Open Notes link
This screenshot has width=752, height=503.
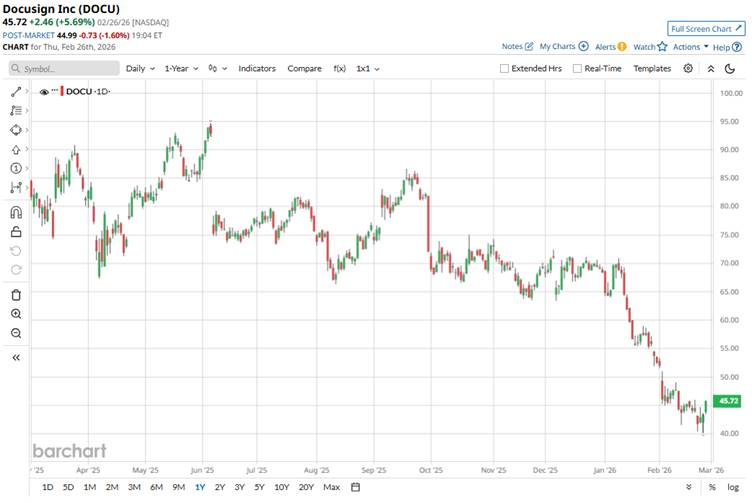pos(517,47)
